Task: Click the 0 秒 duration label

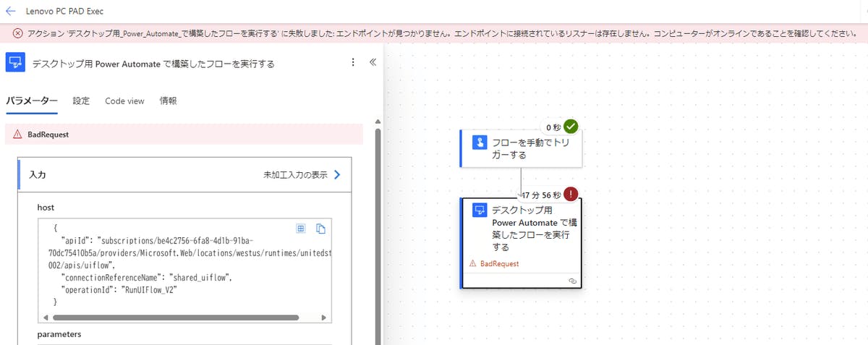Action: tap(553, 127)
